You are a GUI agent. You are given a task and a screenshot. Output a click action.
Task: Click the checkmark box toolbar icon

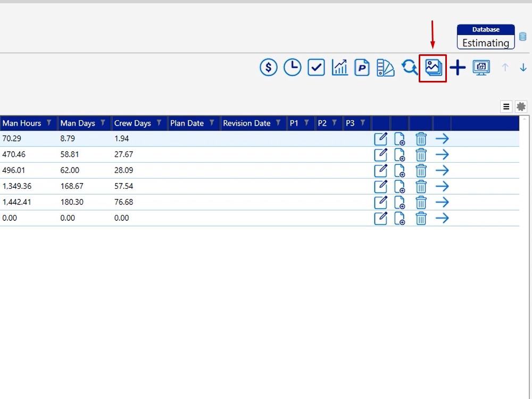(316, 68)
